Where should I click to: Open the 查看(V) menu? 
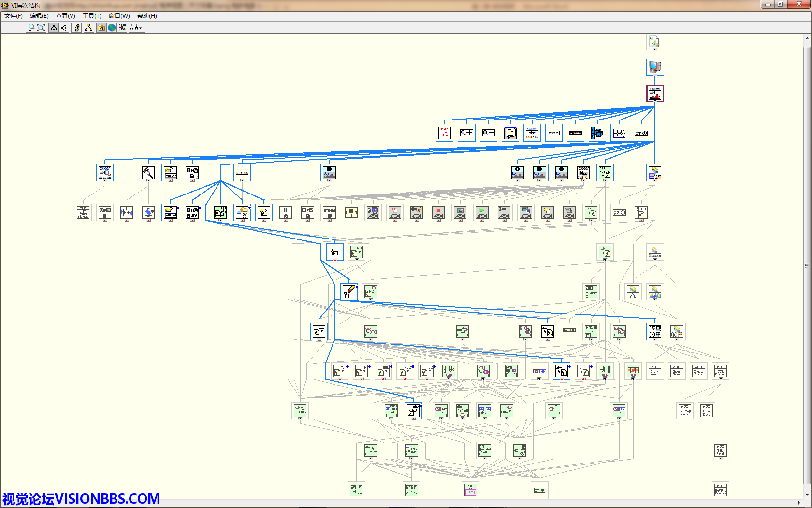point(65,16)
